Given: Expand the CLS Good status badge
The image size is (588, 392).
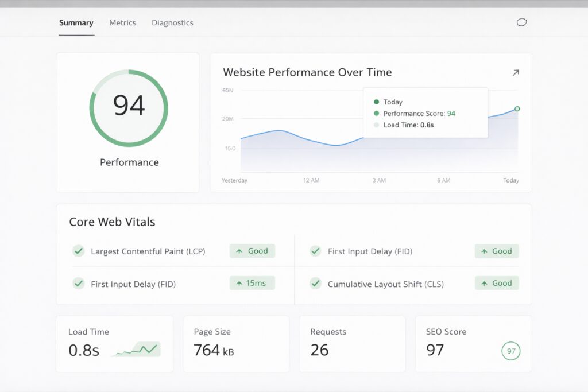Looking at the screenshot, I should (x=497, y=283).
